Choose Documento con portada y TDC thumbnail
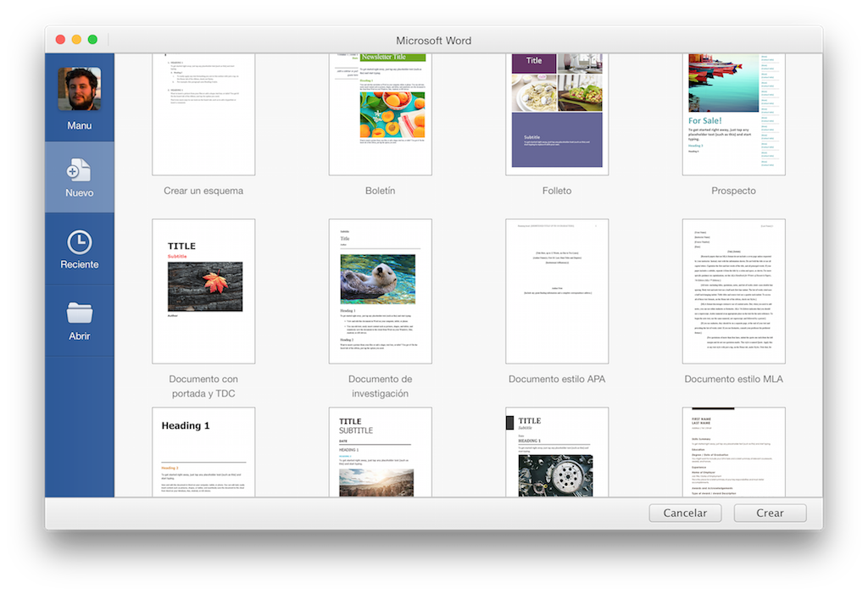This screenshot has width=868, height=594. point(203,291)
